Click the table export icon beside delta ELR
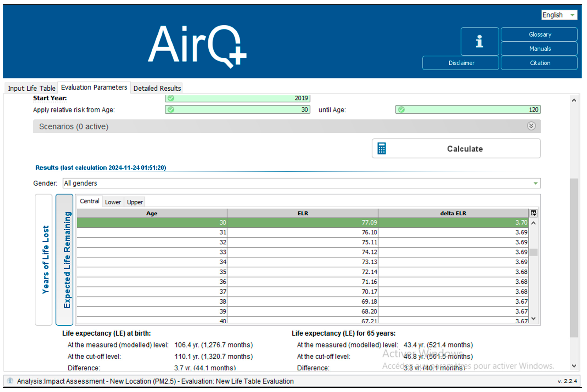 point(533,213)
